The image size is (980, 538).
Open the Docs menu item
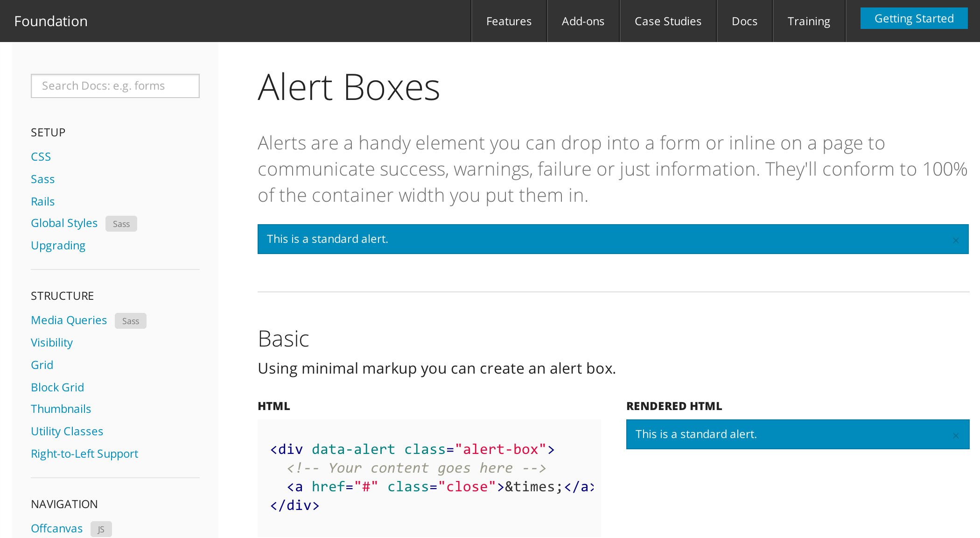coord(744,21)
